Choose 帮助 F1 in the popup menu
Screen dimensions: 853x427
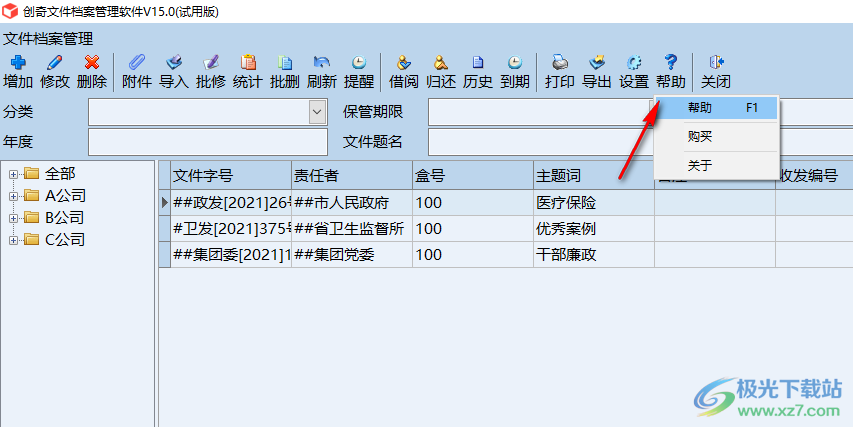tap(717, 108)
